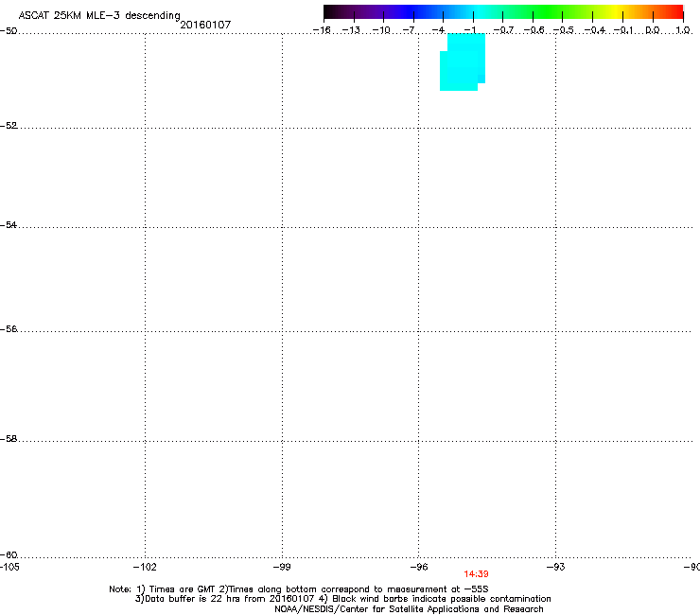Click the -99 longitude label

coord(282,567)
